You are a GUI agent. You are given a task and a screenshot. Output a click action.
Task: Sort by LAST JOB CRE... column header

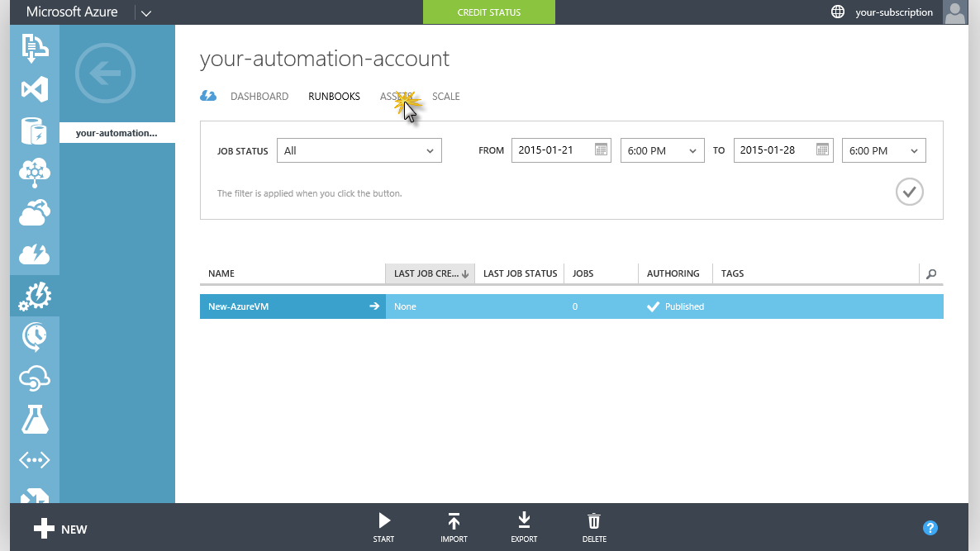430,273
